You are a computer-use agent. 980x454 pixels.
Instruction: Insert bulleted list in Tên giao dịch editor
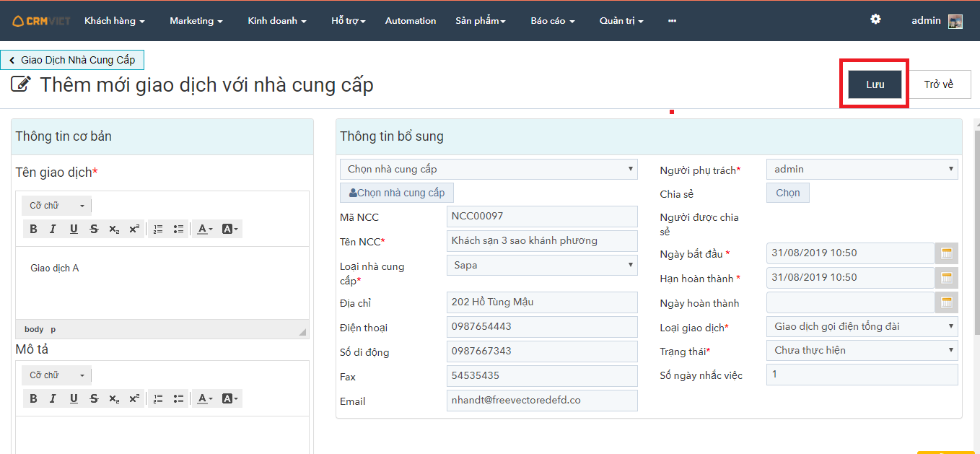[x=178, y=229]
